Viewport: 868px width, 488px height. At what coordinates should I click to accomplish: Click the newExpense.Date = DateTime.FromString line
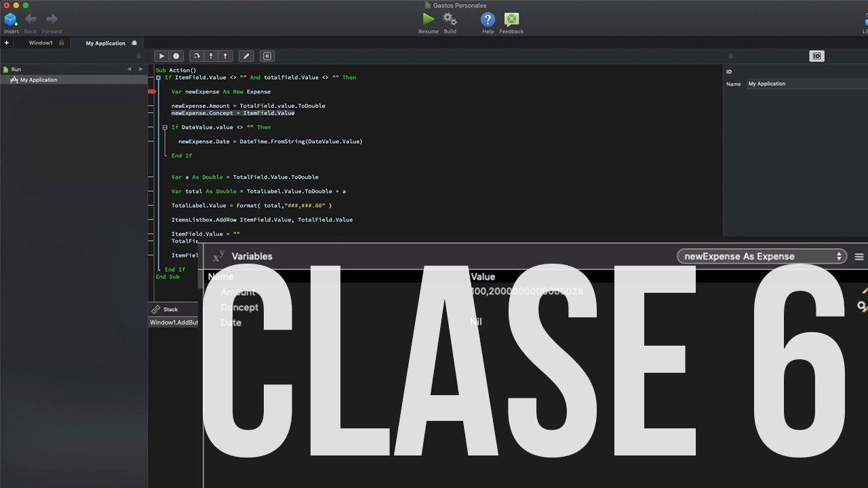tap(271, 142)
